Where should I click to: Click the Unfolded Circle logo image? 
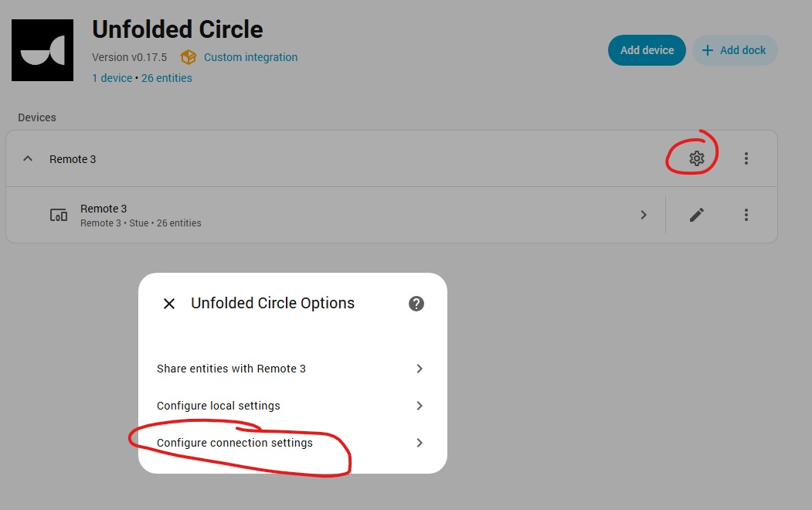pos(42,50)
